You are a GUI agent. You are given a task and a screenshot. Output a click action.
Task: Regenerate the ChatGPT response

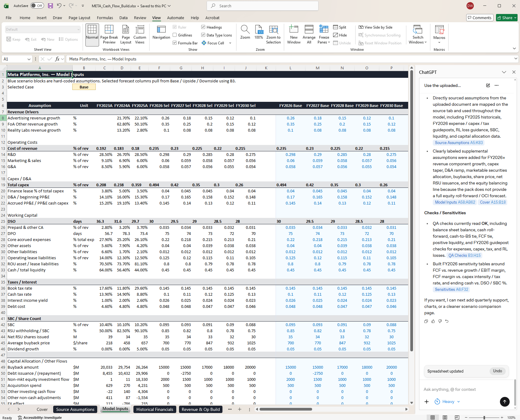pyautogui.click(x=447, y=321)
